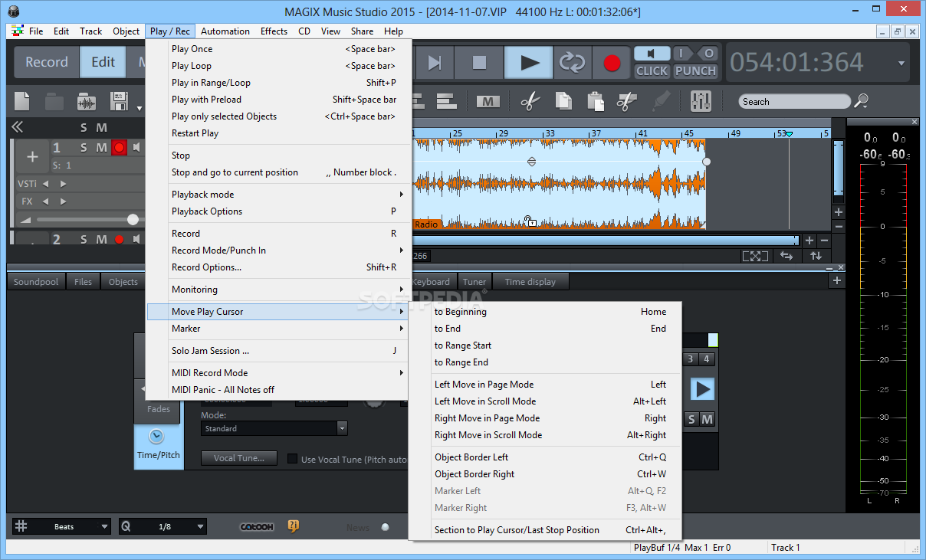The width and height of the screenshot is (926, 560).
Task: Click the playhead marker on timeline ruler
Action: click(789, 134)
